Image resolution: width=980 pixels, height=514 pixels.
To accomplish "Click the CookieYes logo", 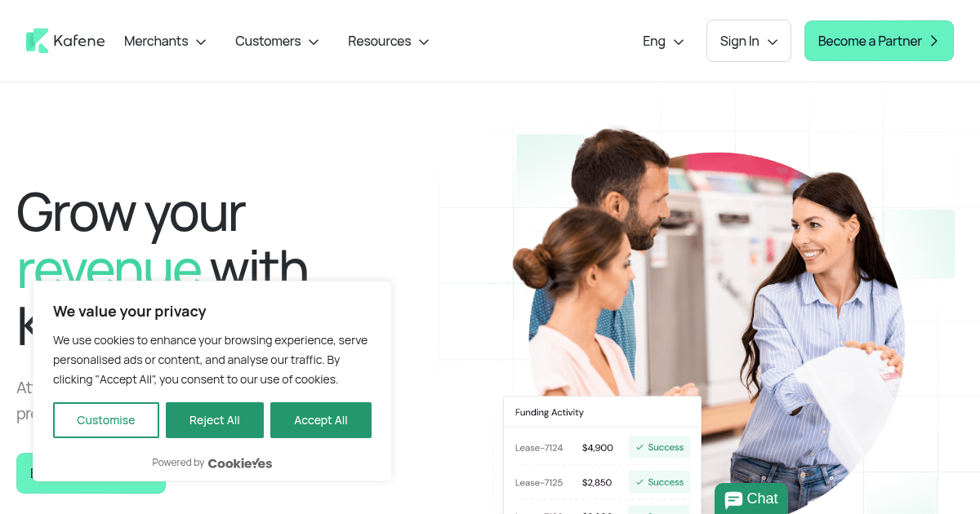I will 240,463.
